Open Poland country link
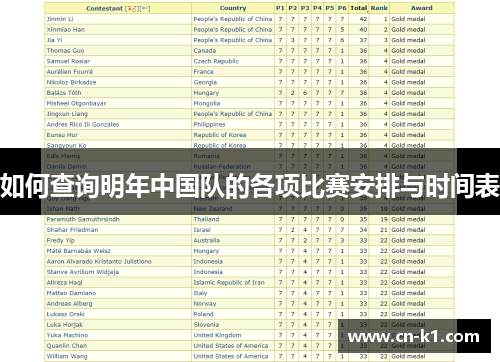 coord(203,314)
